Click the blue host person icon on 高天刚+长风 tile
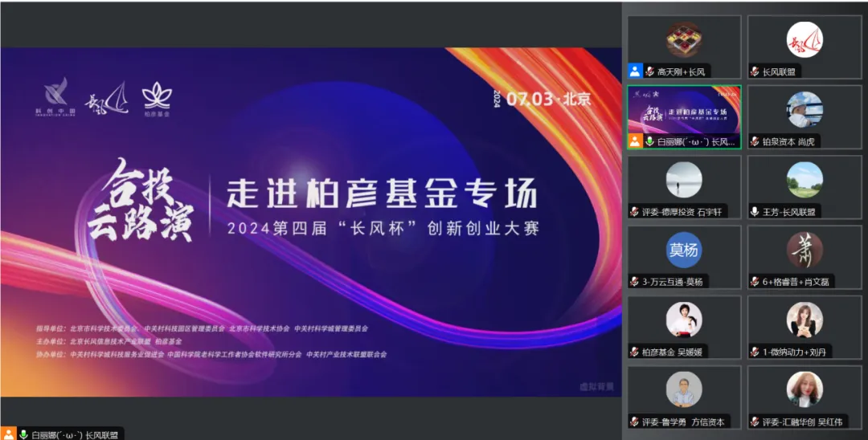868x440 pixels. [635, 71]
